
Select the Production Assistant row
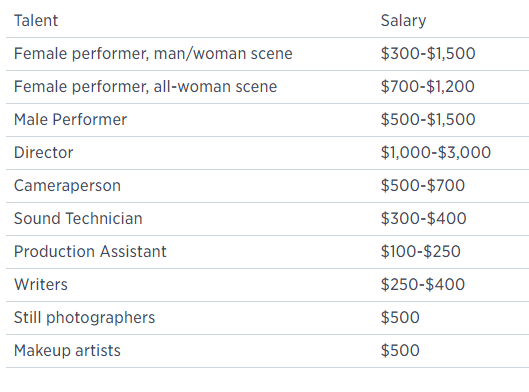(268, 252)
